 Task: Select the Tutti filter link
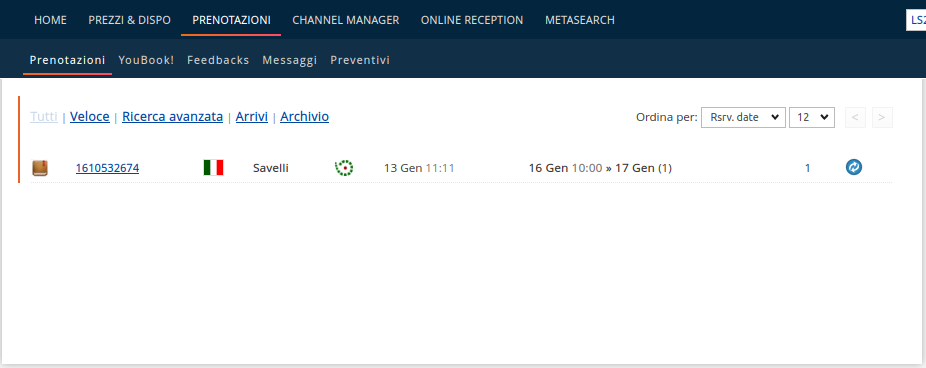click(44, 117)
